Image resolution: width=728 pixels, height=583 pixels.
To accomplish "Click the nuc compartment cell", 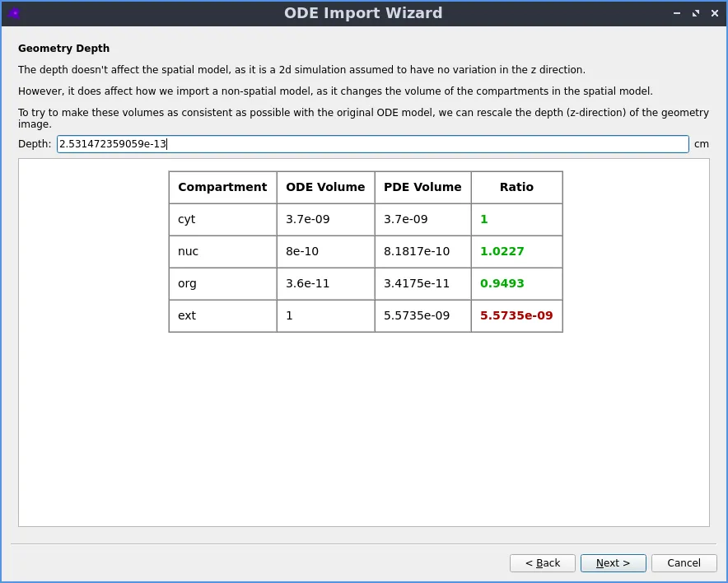I will (223, 251).
